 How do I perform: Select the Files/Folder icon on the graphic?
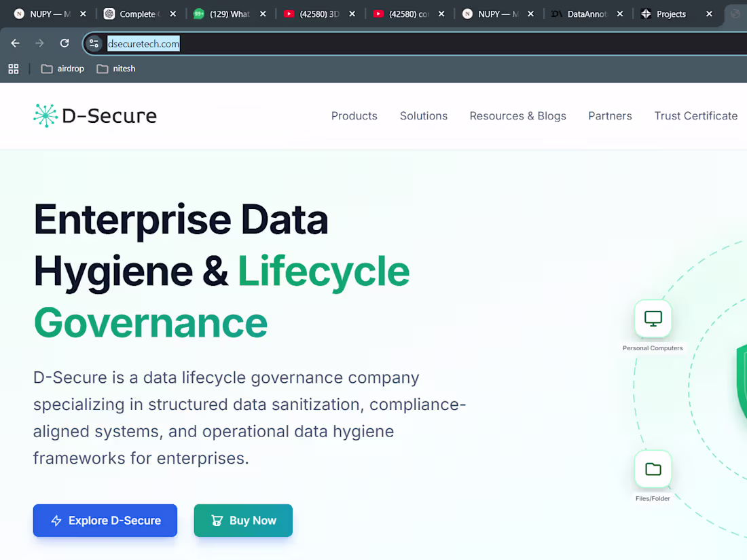pyautogui.click(x=652, y=468)
